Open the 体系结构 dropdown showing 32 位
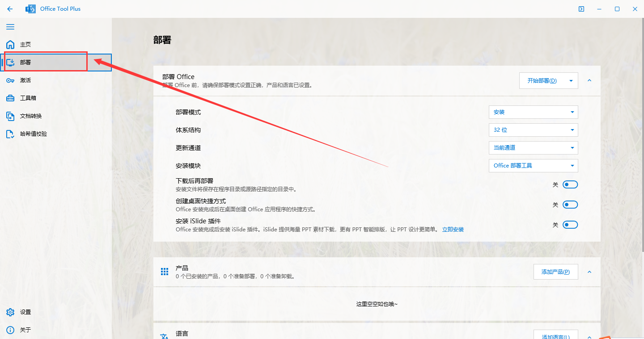Screen dimensions: 644x339 click(533, 130)
